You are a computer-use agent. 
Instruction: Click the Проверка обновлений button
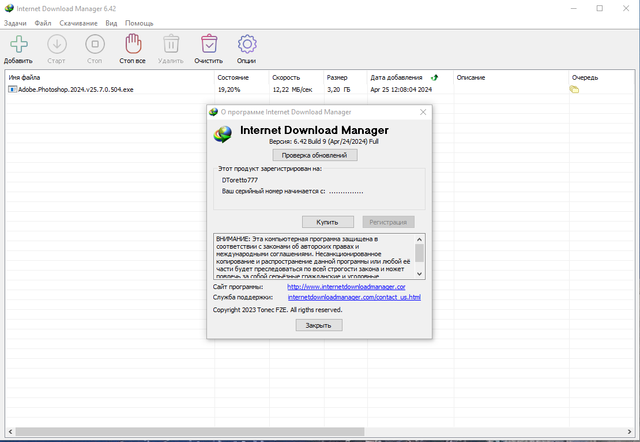[315, 155]
